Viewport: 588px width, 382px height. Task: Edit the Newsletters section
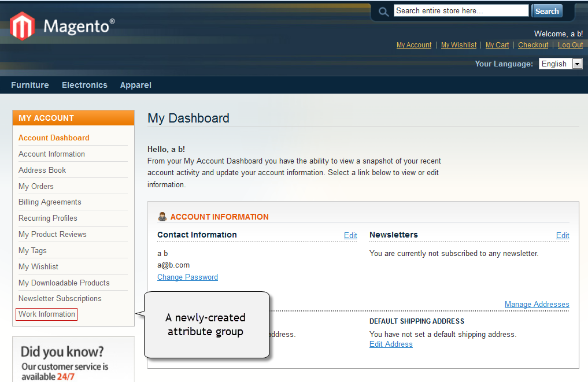click(563, 235)
